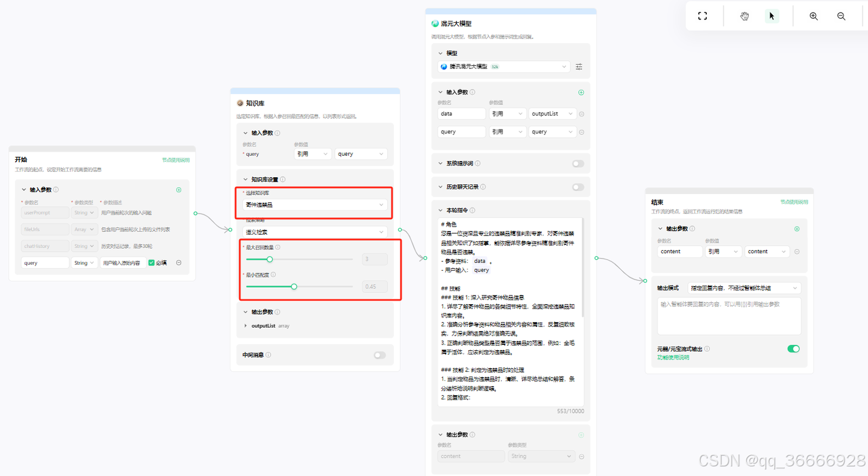Click the fullscreen fit-view icon

click(703, 16)
